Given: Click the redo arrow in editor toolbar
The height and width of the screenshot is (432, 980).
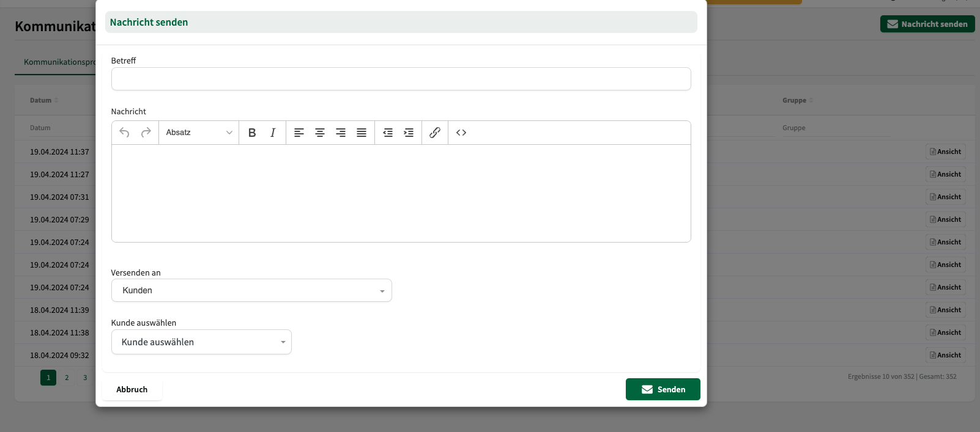Looking at the screenshot, I should coord(146,133).
